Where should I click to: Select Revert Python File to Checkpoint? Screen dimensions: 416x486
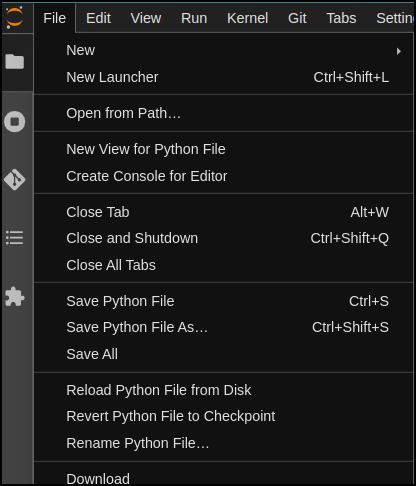click(223, 416)
